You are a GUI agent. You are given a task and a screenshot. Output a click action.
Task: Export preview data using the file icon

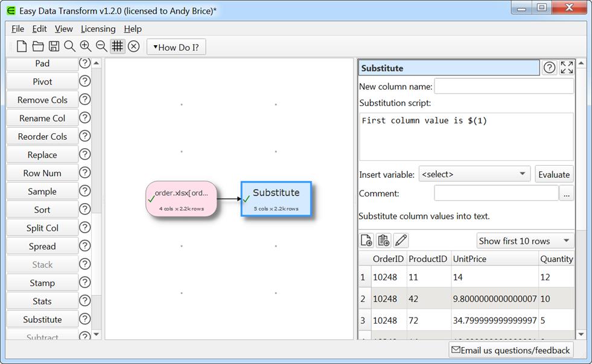point(366,240)
